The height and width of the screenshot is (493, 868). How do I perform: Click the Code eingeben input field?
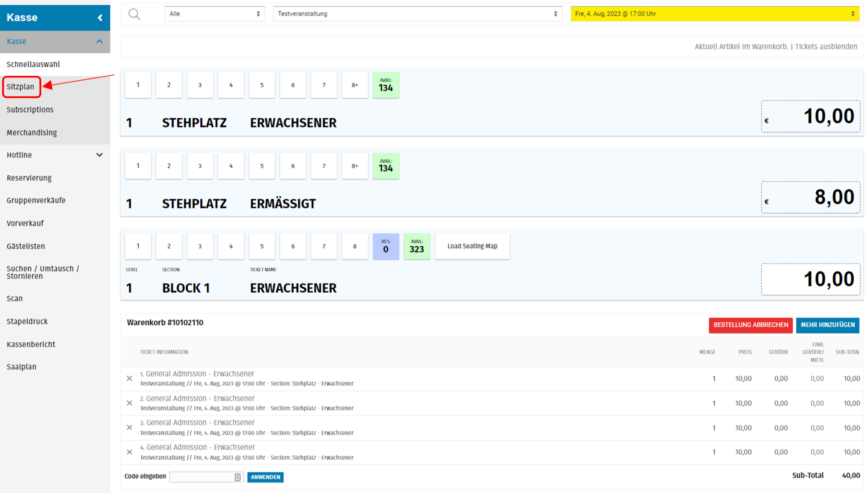click(x=202, y=477)
